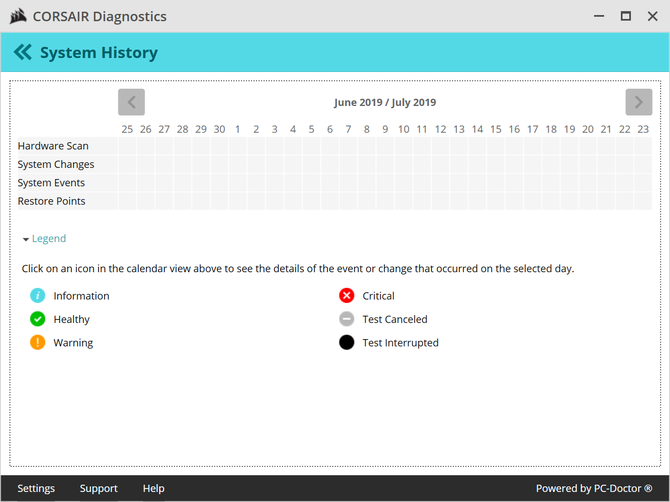Image resolution: width=670 pixels, height=502 pixels.
Task: Select the System Events row label
Action: tap(51, 183)
